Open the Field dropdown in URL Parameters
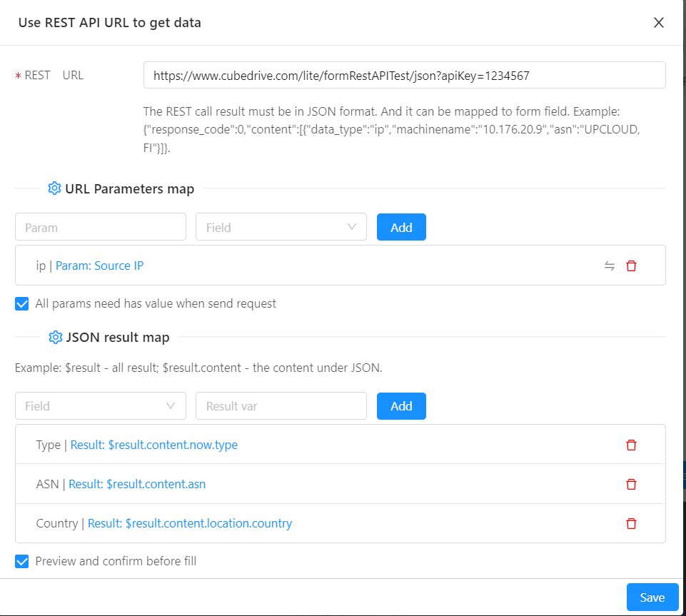This screenshot has height=616, width=686. pos(281,227)
